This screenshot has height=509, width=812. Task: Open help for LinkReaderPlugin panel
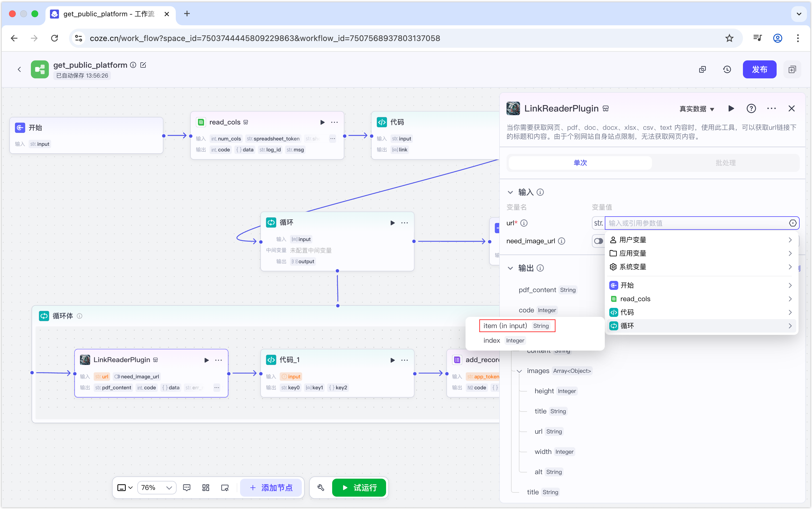pyautogui.click(x=751, y=108)
